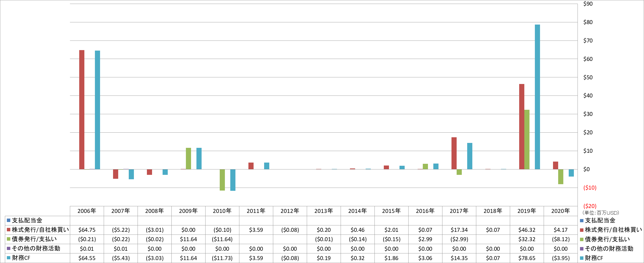
Task: Select the $32.32 cell for 2019
Action: point(527,239)
